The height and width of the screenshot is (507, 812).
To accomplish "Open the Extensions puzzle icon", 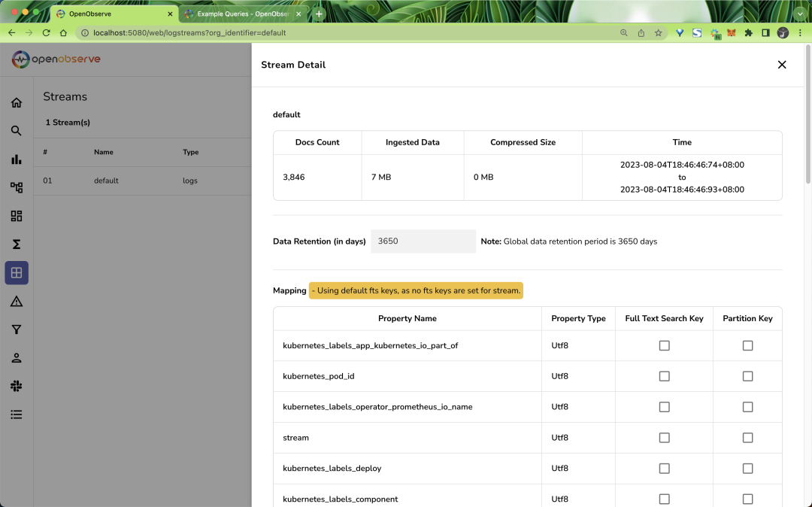I will pos(748,32).
